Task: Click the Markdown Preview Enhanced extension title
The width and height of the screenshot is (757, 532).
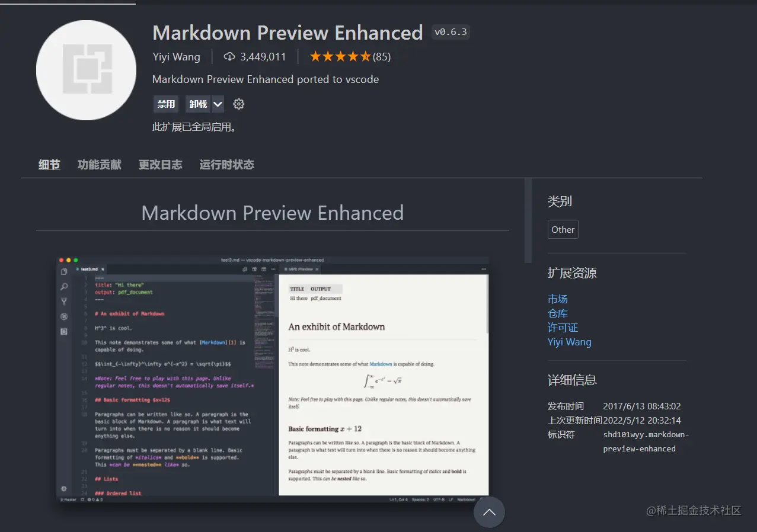Action: point(288,33)
